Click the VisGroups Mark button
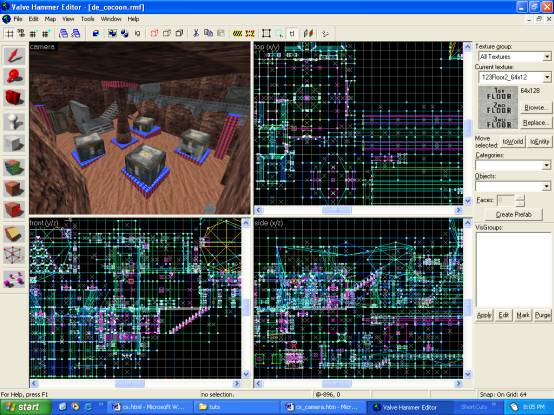The height and width of the screenshot is (415, 554). coord(523,315)
